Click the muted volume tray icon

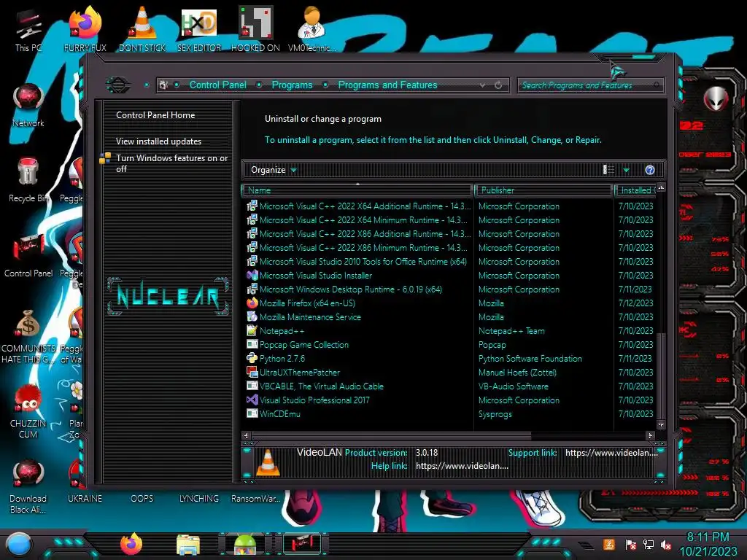(665, 545)
